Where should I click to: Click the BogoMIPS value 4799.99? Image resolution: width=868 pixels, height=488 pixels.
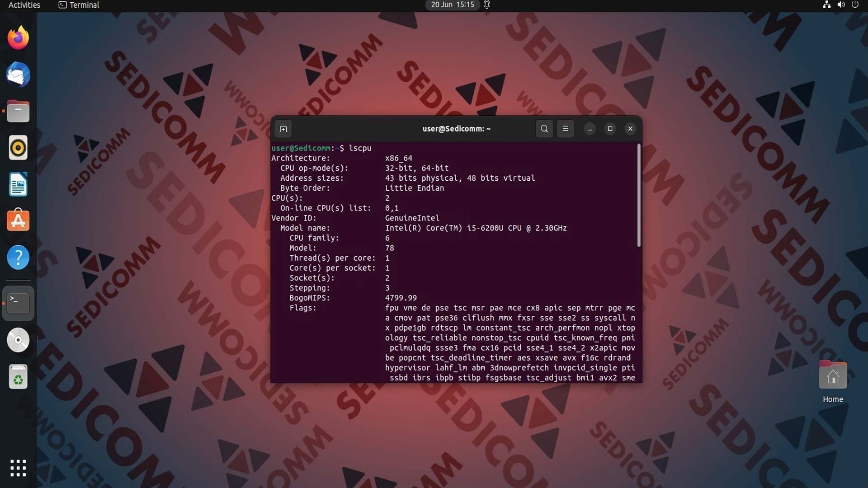pyautogui.click(x=401, y=298)
